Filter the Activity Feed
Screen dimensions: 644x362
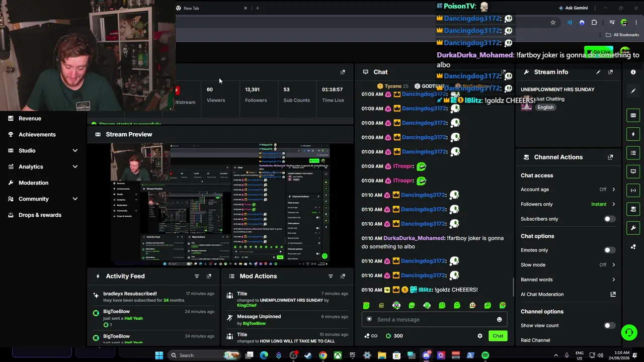pyautogui.click(x=197, y=276)
